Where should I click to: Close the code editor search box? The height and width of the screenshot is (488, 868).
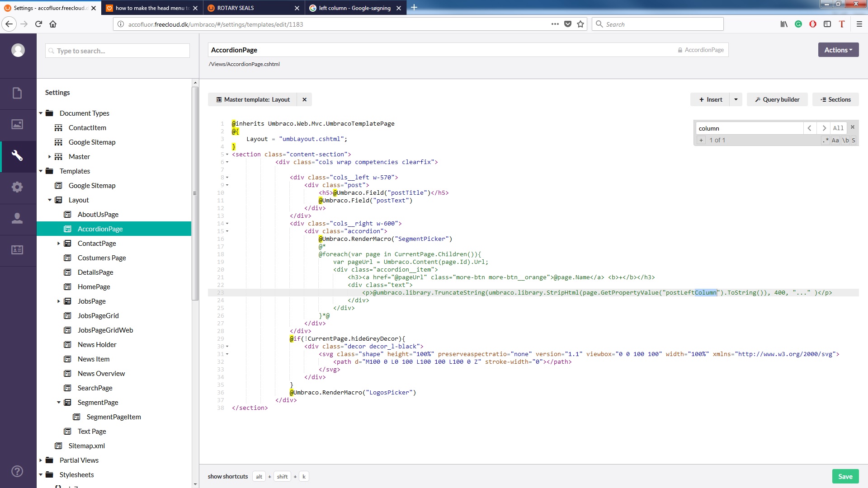(x=853, y=127)
